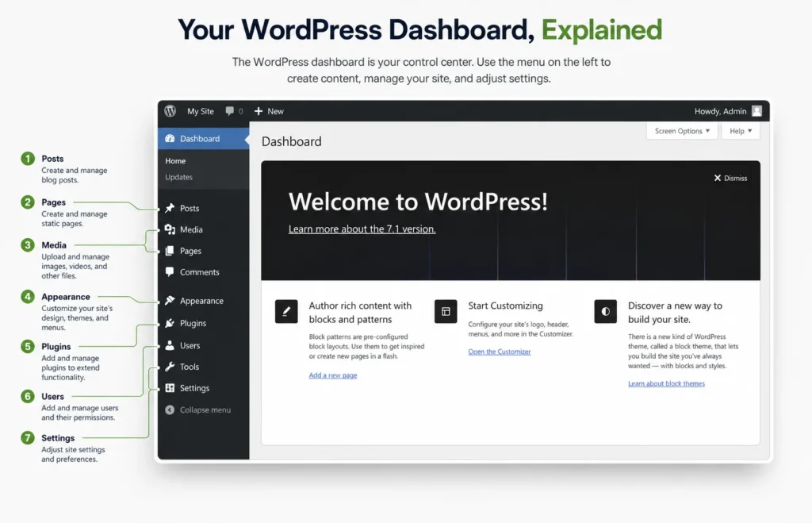Screen dimensions: 812x523
Task: Click the New label in admin bar
Action: [275, 111]
